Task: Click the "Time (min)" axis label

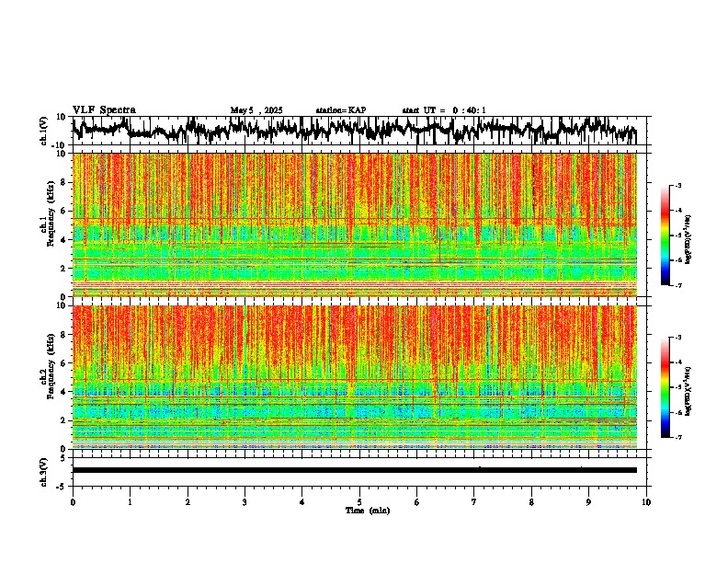Action: pyautogui.click(x=368, y=511)
